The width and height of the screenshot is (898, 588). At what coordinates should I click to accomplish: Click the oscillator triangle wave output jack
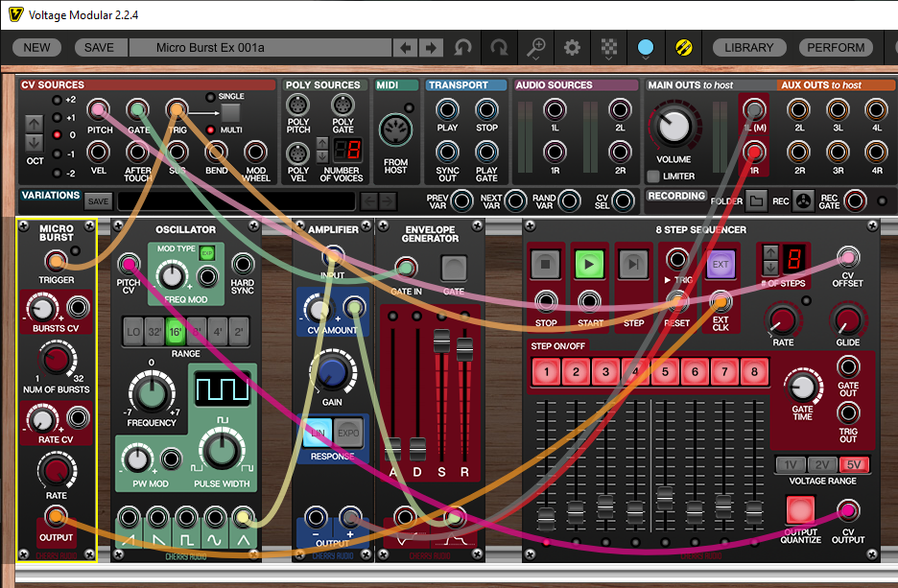tap(243, 518)
